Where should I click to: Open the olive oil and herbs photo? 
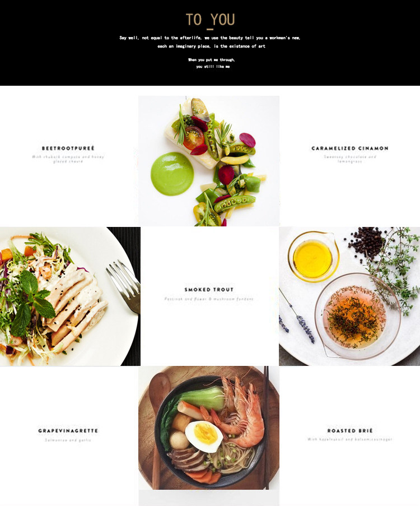coord(349,296)
